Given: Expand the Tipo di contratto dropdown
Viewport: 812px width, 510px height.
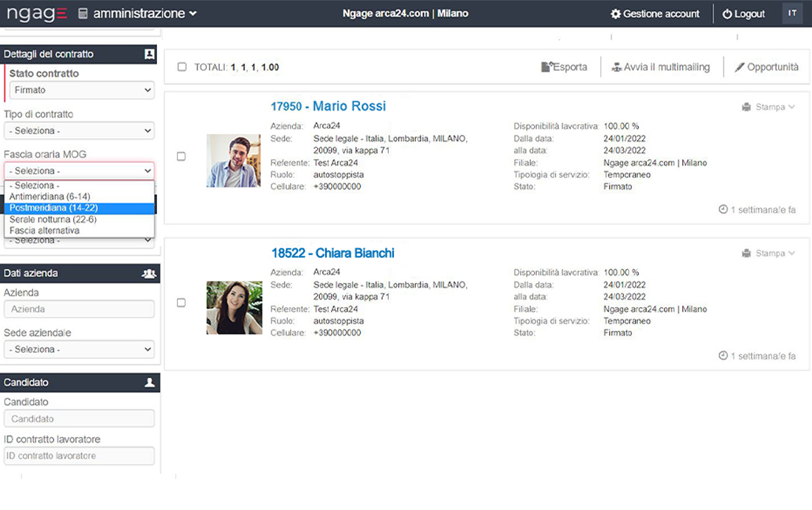Looking at the screenshot, I should pyautogui.click(x=80, y=130).
